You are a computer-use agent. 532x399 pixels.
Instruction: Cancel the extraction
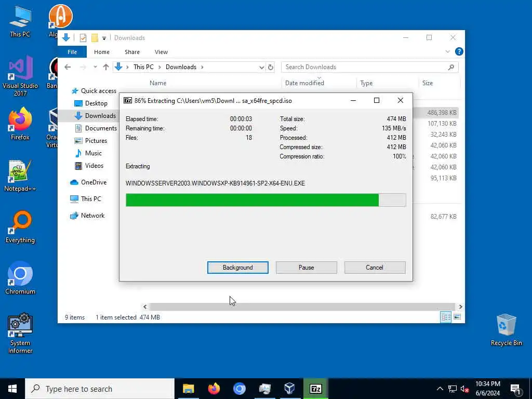tap(375, 268)
